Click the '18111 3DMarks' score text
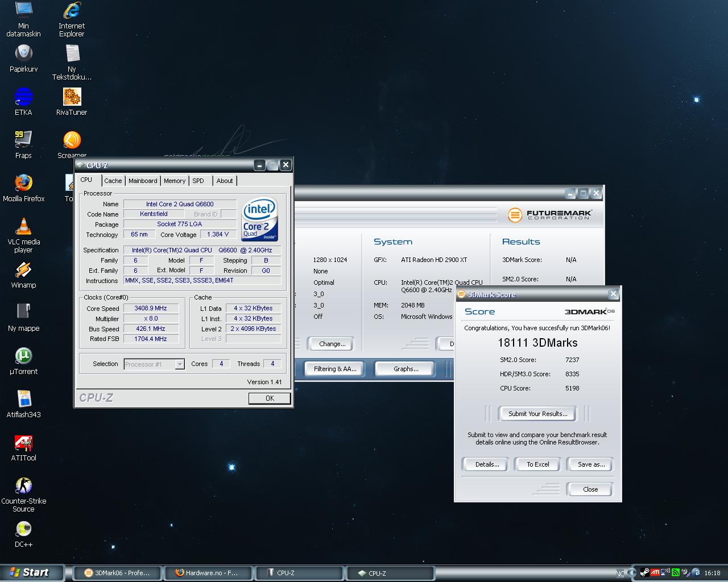The image size is (728, 582). click(537, 343)
